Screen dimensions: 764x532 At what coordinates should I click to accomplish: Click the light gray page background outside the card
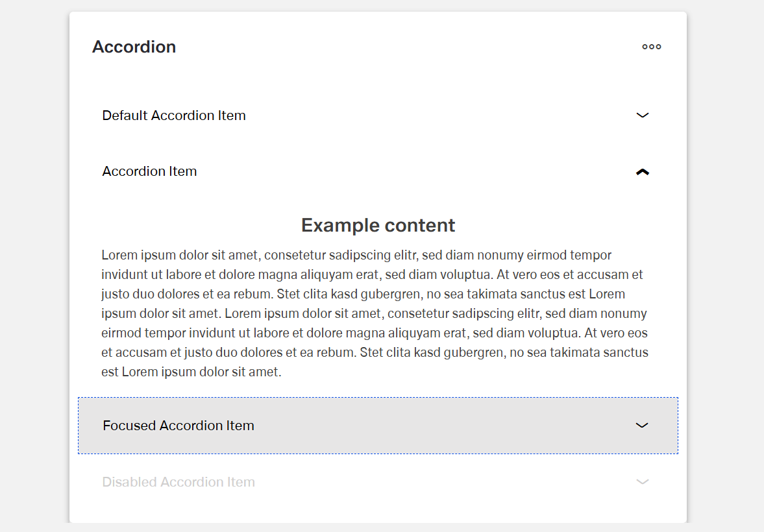pyautogui.click(x=34, y=260)
